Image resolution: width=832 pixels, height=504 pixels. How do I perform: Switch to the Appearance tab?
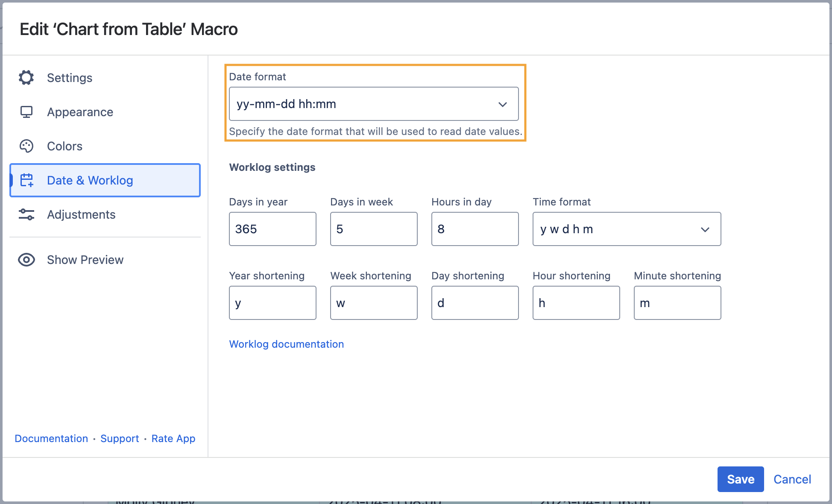pyautogui.click(x=80, y=112)
